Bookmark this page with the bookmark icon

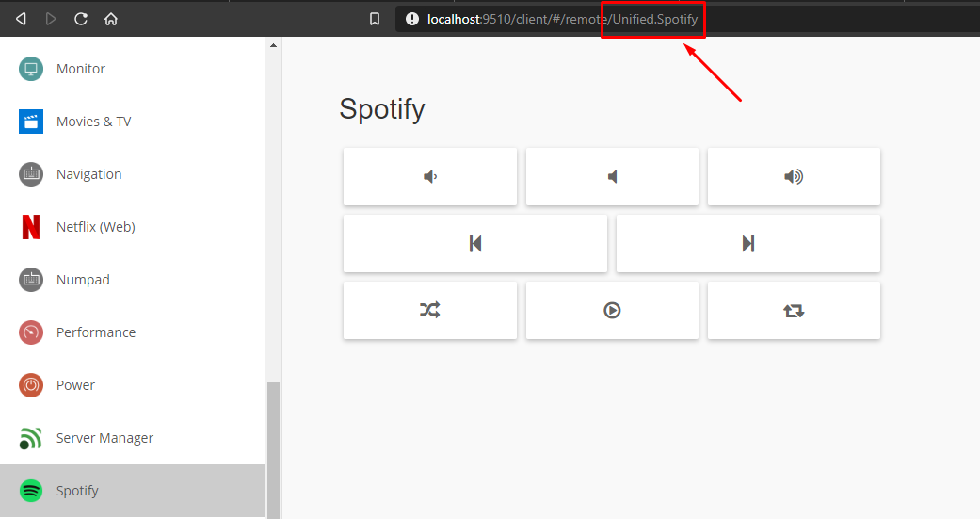pyautogui.click(x=375, y=19)
